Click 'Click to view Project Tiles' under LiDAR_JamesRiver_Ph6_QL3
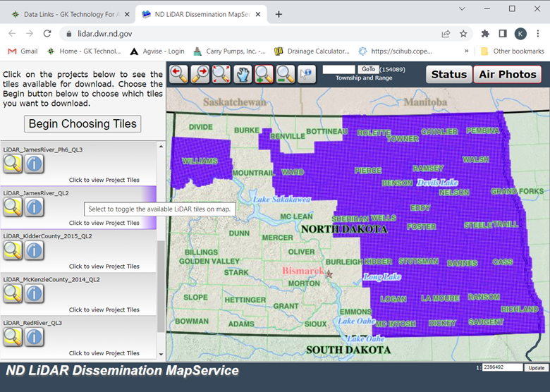 click(104, 180)
